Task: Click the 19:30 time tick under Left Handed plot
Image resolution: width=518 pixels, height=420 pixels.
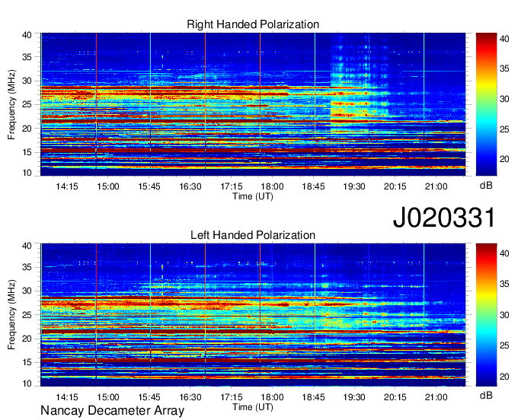Action: click(354, 397)
